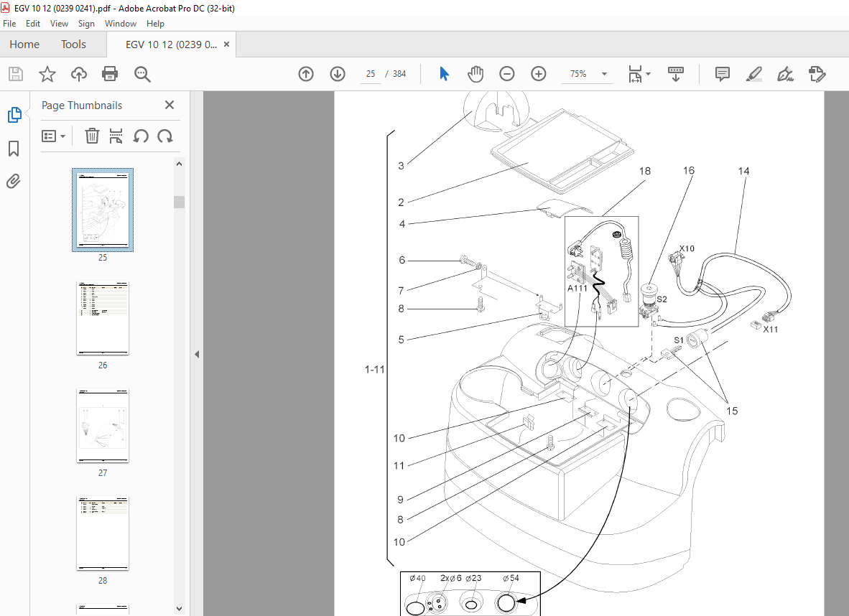Screen dimensions: 849x616
Task: Open the Edit menu
Action: tap(33, 23)
